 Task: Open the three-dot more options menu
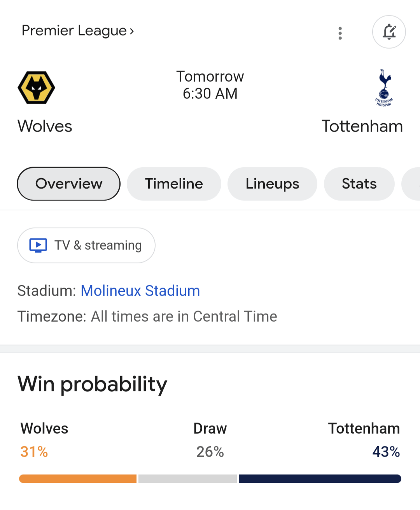click(340, 33)
